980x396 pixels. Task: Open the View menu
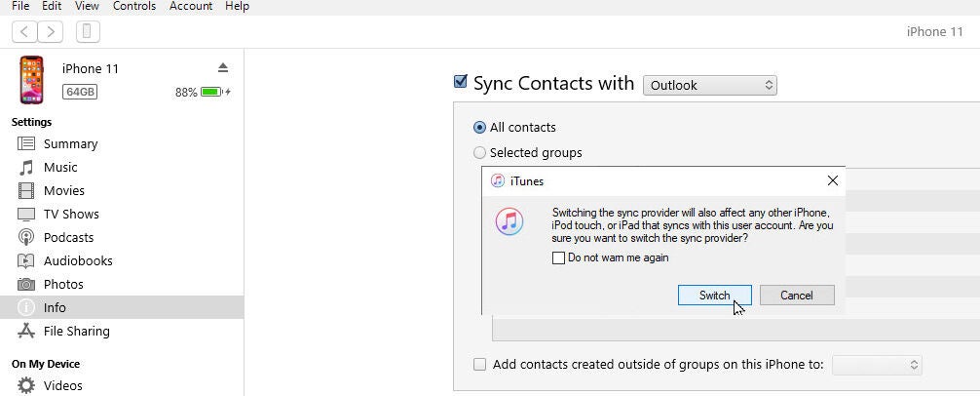point(87,6)
